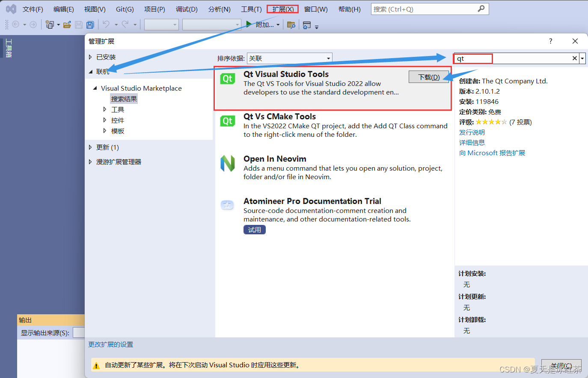Screen dimensions: 588x378
Task: Collapse the Online category
Action: tap(90, 71)
